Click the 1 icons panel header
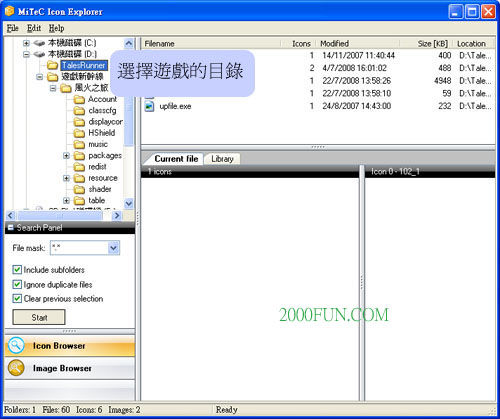This screenshot has height=419, width=500. 250,172
